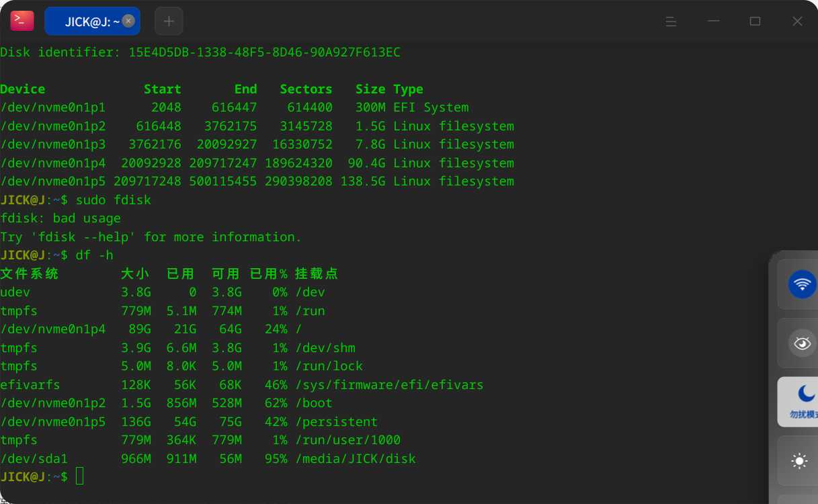Image resolution: width=818 pixels, height=504 pixels.
Task: Toggle Wi-Fi in the quick panel
Action: tap(802, 284)
